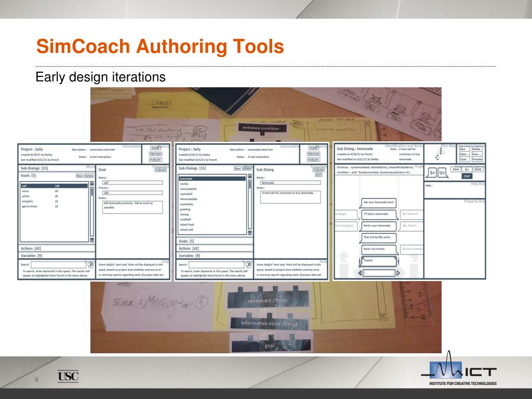Click HOME button in the Sub-Dialog mockup

313,148
